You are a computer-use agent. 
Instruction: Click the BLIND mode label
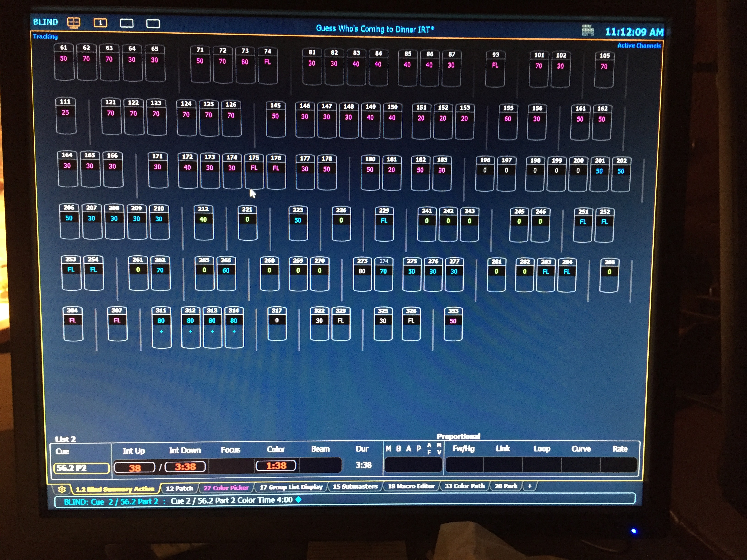(46, 22)
